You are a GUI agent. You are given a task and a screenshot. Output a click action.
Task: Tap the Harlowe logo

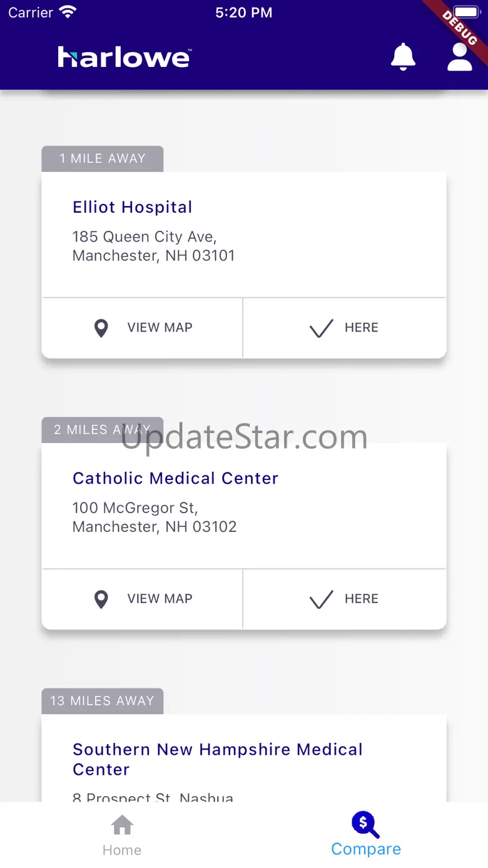[125, 58]
